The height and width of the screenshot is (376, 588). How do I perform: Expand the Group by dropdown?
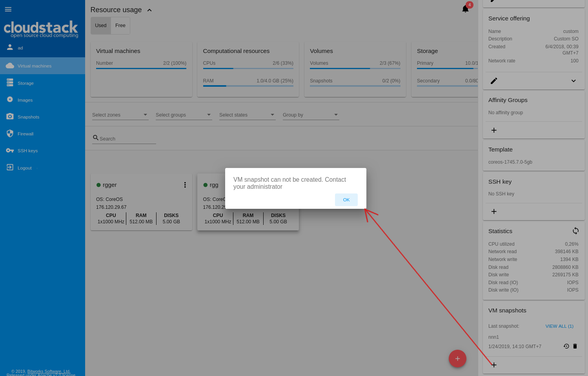click(311, 115)
